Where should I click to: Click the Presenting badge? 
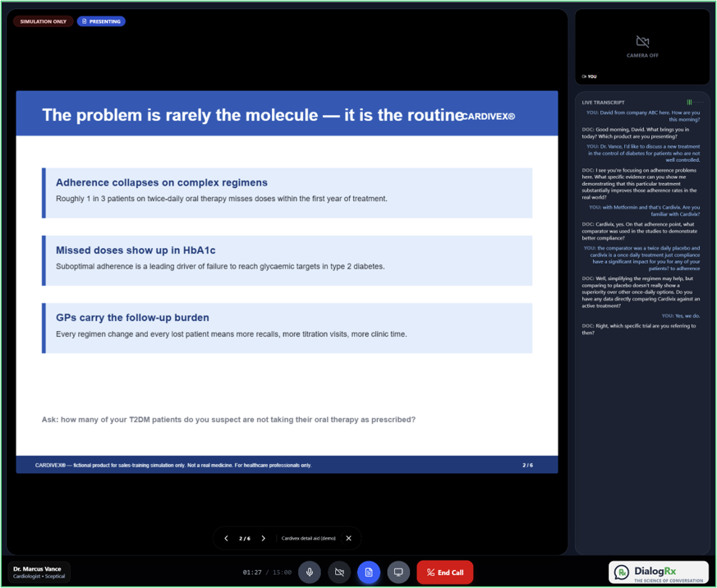[101, 21]
